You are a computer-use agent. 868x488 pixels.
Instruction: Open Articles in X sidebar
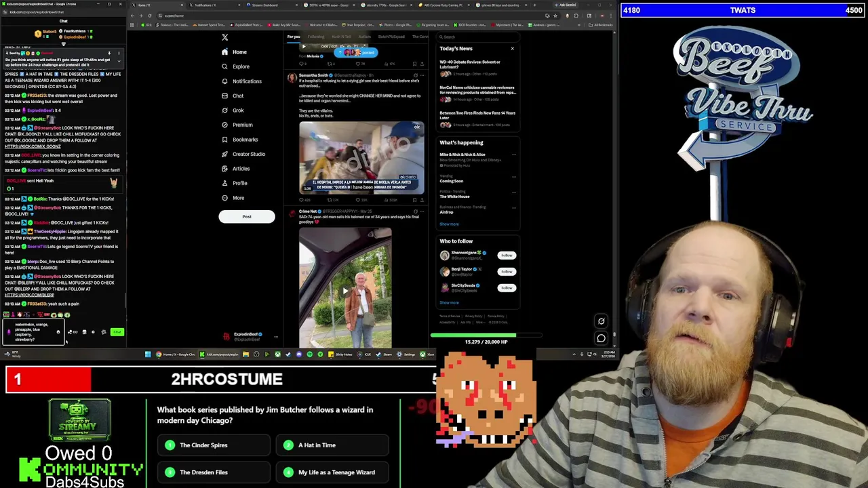236,169
